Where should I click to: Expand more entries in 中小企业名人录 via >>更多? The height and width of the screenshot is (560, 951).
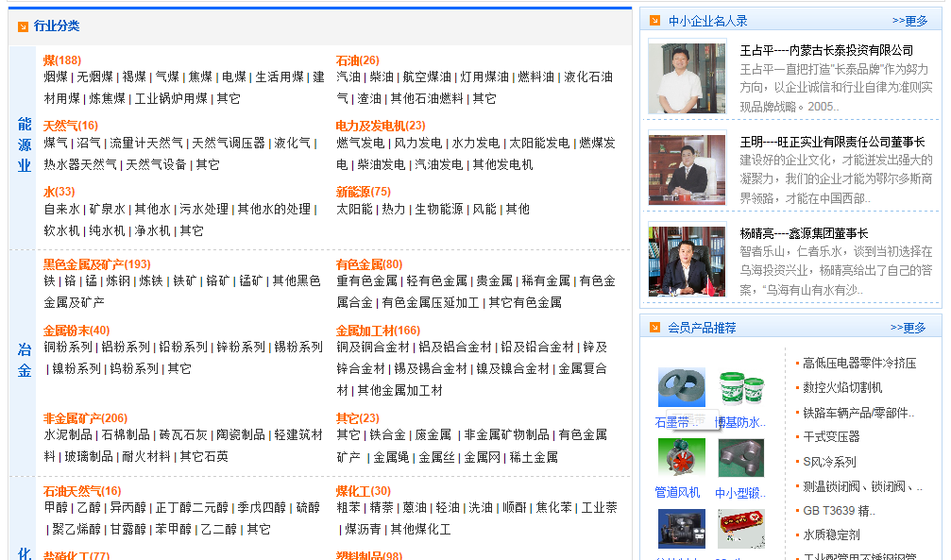pyautogui.click(x=909, y=21)
